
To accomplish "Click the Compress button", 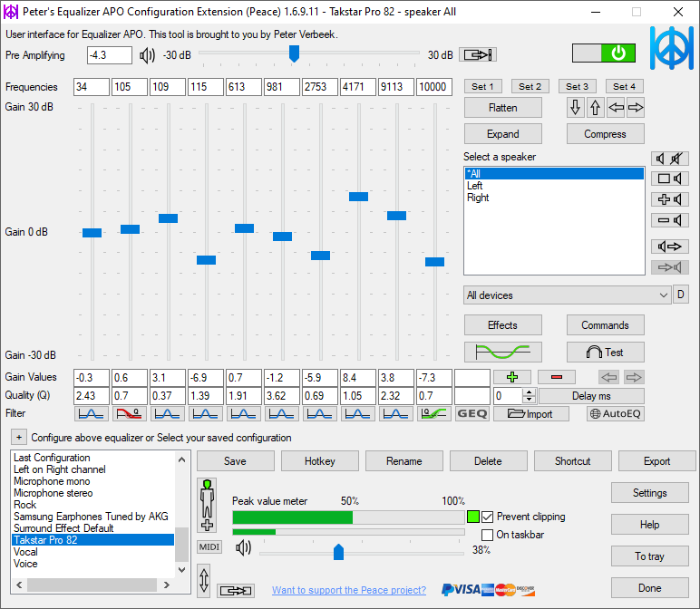I will click(605, 134).
